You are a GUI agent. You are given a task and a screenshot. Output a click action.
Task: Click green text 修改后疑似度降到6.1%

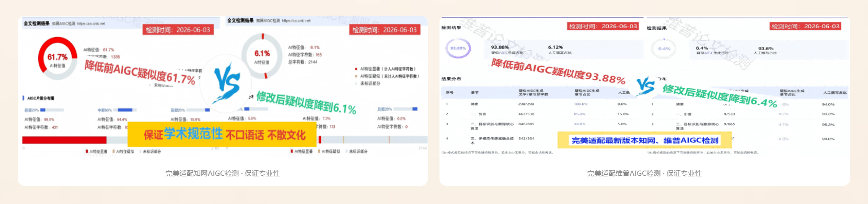[x=306, y=103]
